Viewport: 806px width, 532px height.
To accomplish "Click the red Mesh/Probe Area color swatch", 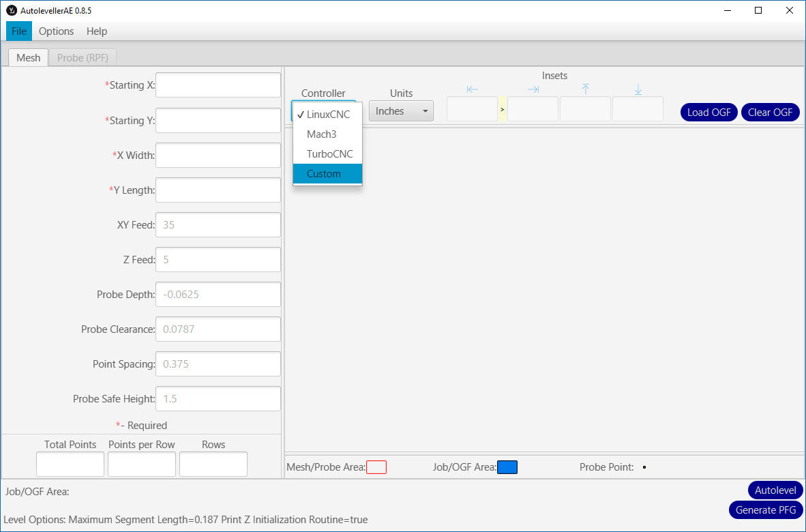I will click(x=376, y=467).
